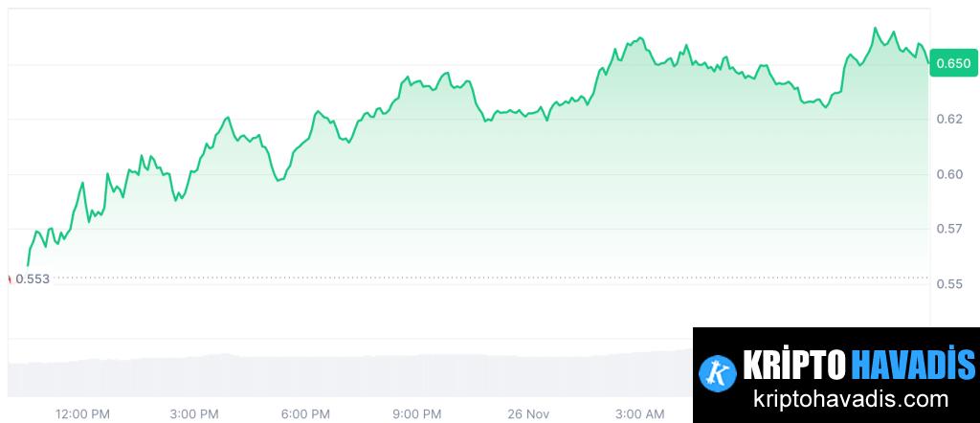This screenshot has height=423, width=980.
Task: Click the green 0.650 current price badge
Action: click(952, 64)
